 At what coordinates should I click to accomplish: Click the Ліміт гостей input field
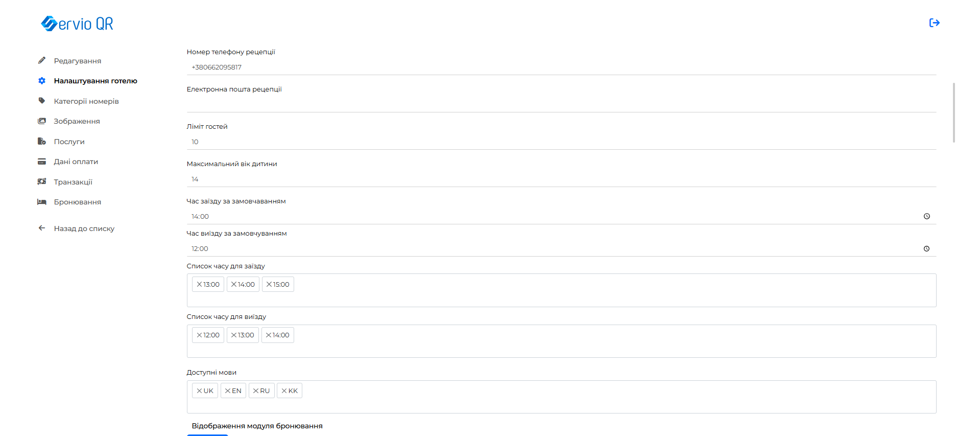coord(561,142)
